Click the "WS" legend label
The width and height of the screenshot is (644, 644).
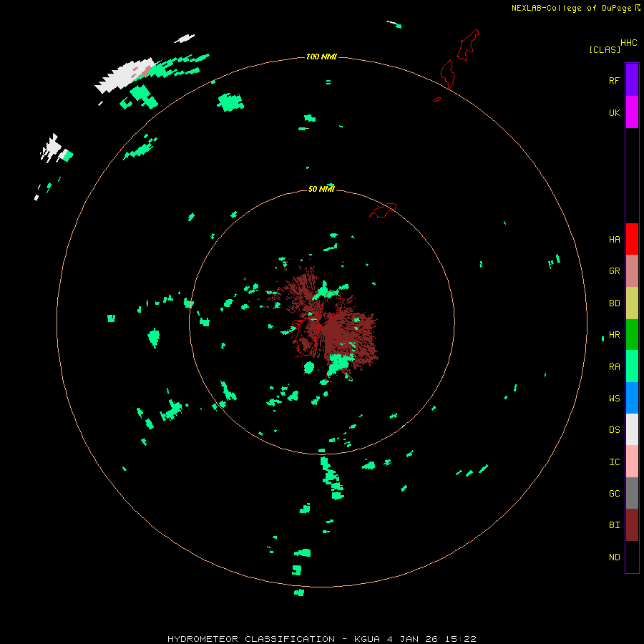(x=614, y=399)
